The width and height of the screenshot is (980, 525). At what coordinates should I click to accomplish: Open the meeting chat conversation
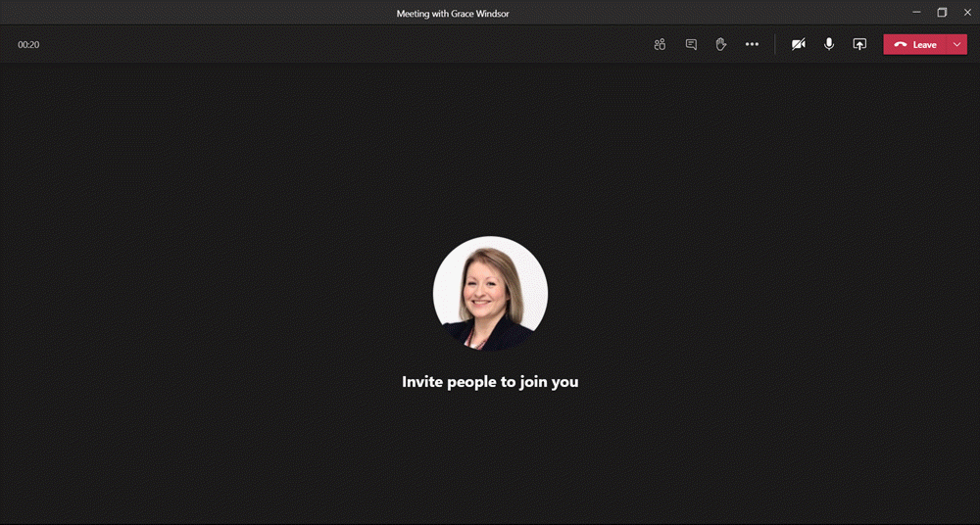click(691, 44)
